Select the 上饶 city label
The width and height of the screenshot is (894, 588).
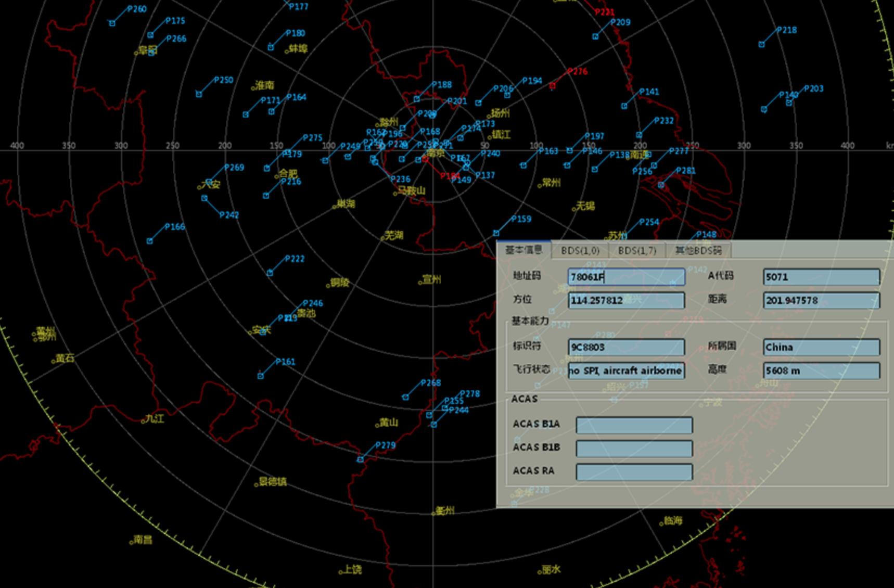tap(352, 570)
